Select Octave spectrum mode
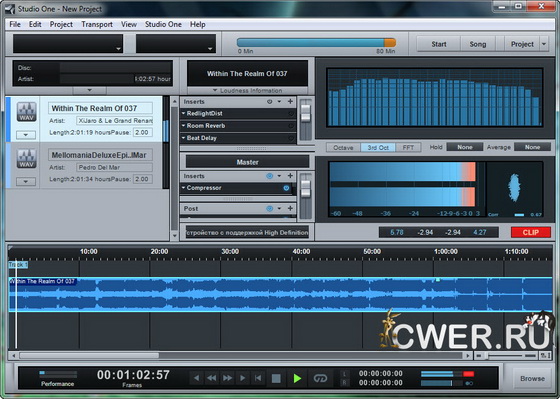This screenshot has height=399, width=560. click(343, 147)
